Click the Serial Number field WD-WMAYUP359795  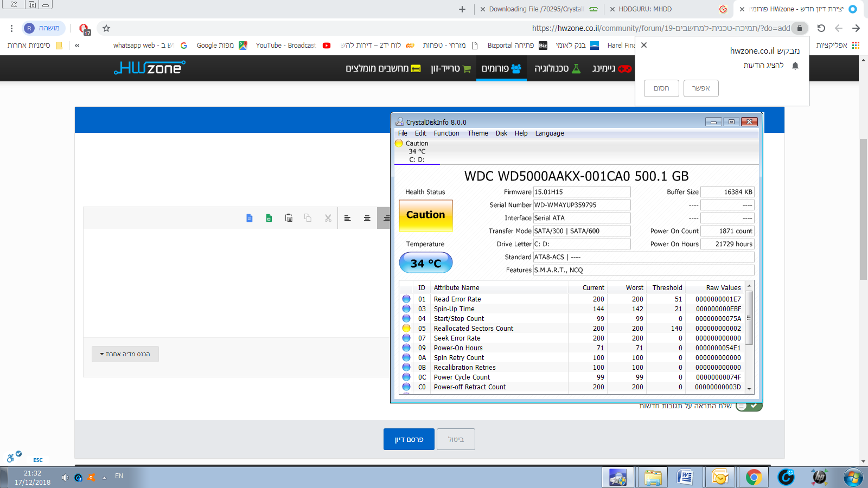(x=582, y=205)
